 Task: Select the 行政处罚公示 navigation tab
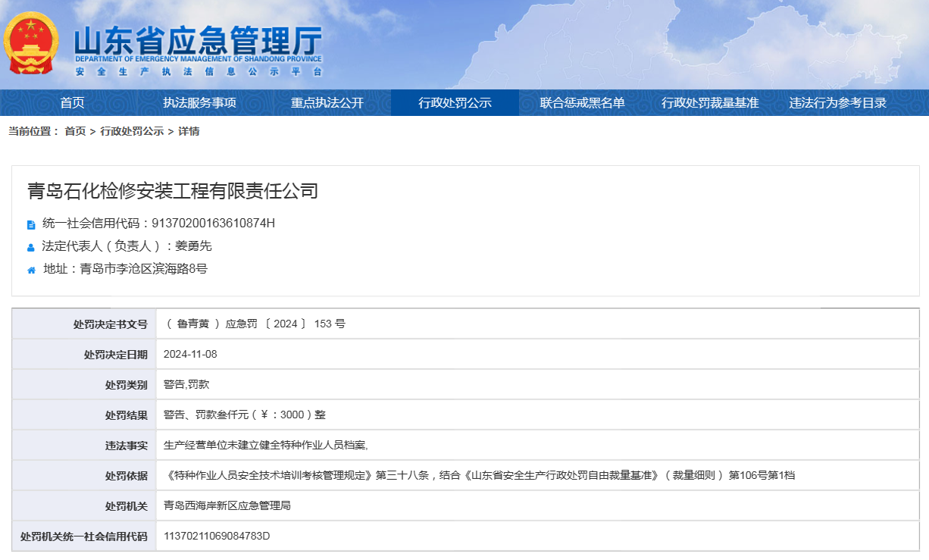click(x=455, y=102)
